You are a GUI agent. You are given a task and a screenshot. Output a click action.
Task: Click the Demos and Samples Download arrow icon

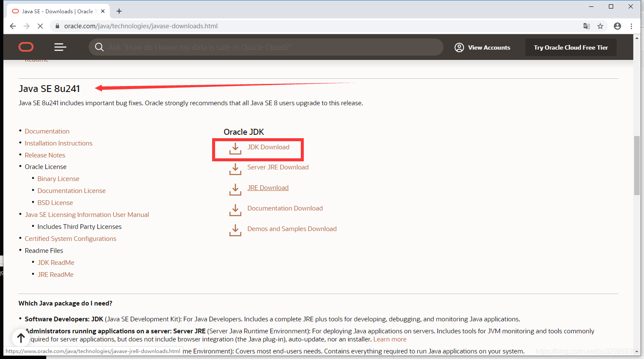(235, 230)
